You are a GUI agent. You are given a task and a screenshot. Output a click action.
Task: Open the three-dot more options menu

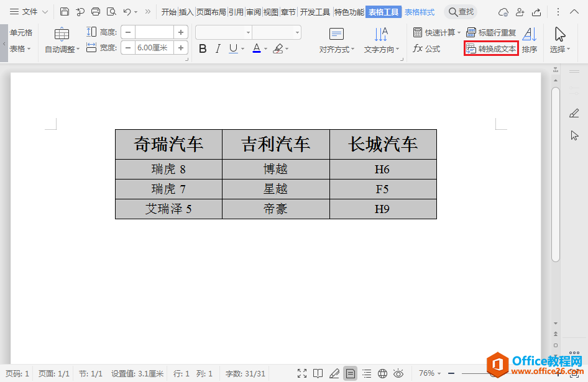coord(558,12)
